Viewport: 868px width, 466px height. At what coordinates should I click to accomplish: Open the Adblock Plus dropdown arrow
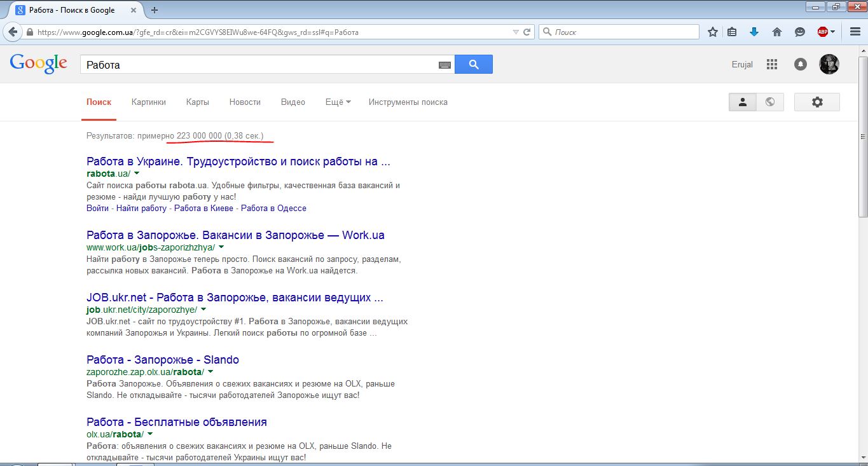tap(832, 32)
